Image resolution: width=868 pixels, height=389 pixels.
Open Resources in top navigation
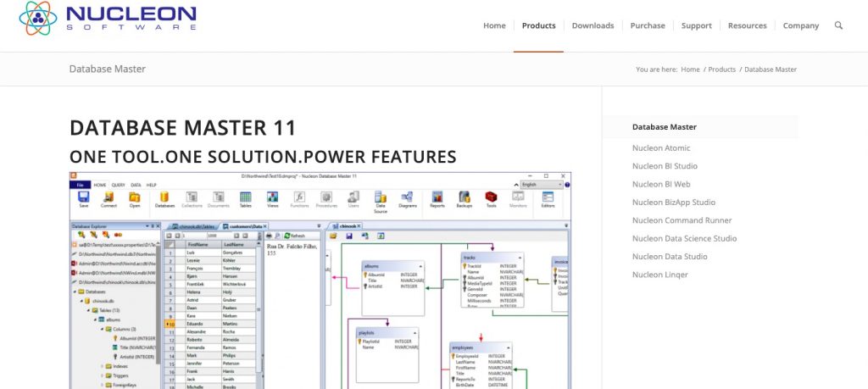coord(748,25)
